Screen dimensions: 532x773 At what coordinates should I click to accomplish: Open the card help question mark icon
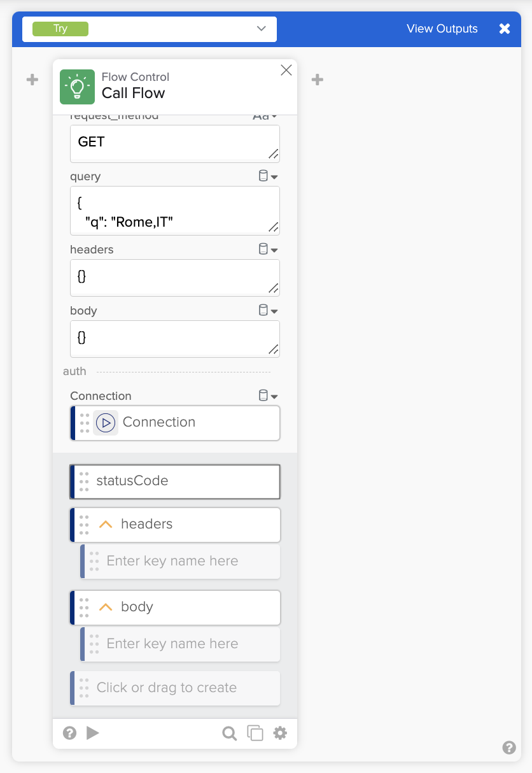pyautogui.click(x=70, y=733)
